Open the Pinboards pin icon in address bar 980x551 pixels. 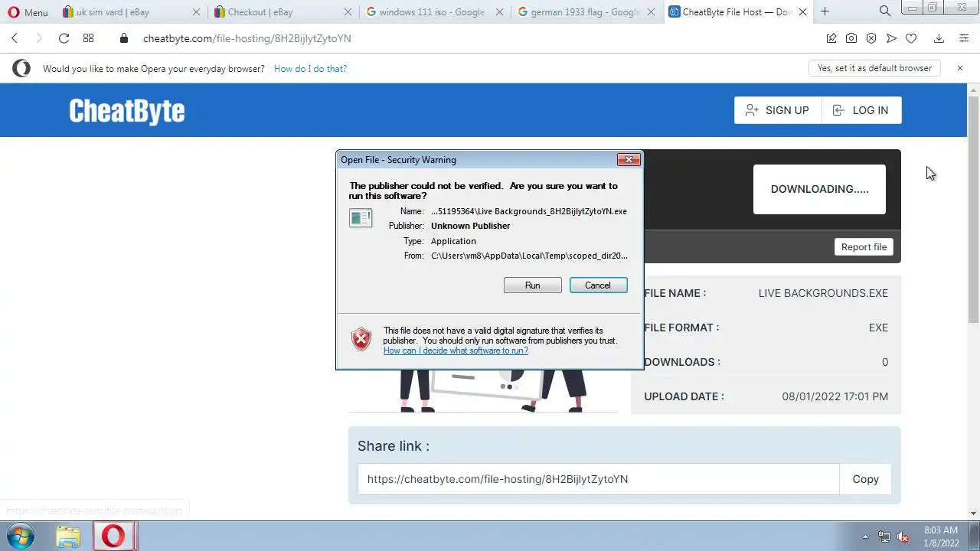point(831,38)
